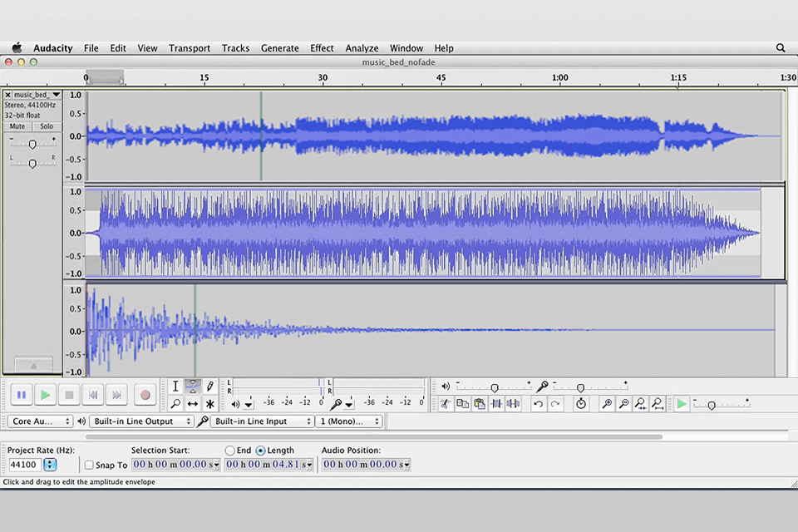798x532 pixels.
Task: Open the Built-in Line Input dropdown
Action: point(262,421)
